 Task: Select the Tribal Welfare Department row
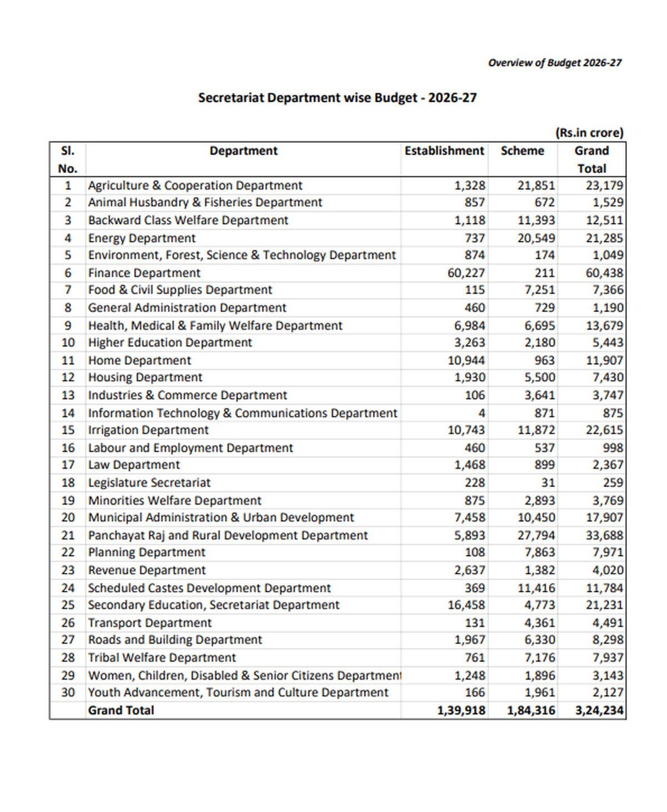tap(160, 657)
